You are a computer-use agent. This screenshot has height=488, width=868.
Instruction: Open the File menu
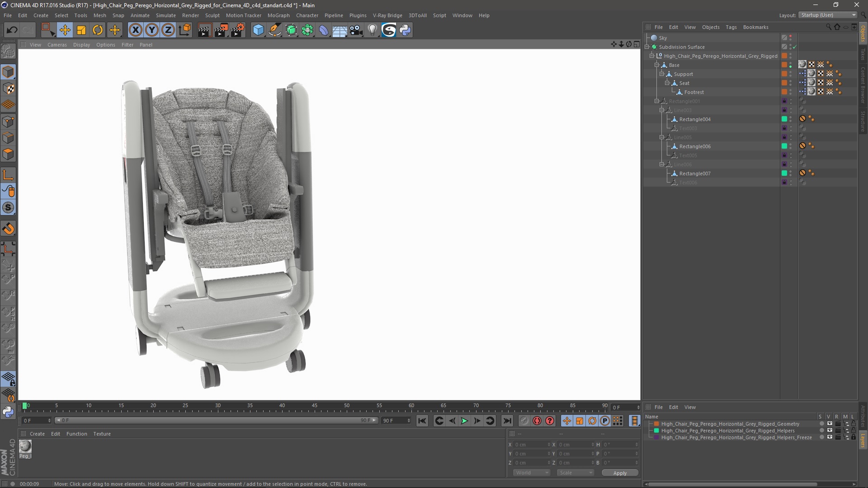pyautogui.click(x=8, y=15)
